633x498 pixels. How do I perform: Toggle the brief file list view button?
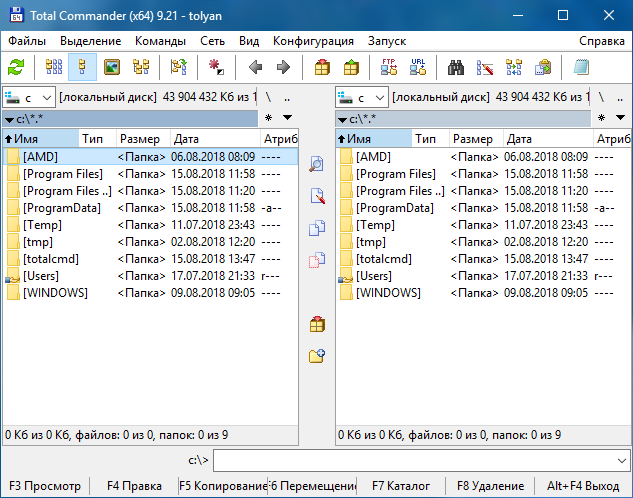pyautogui.click(x=54, y=68)
